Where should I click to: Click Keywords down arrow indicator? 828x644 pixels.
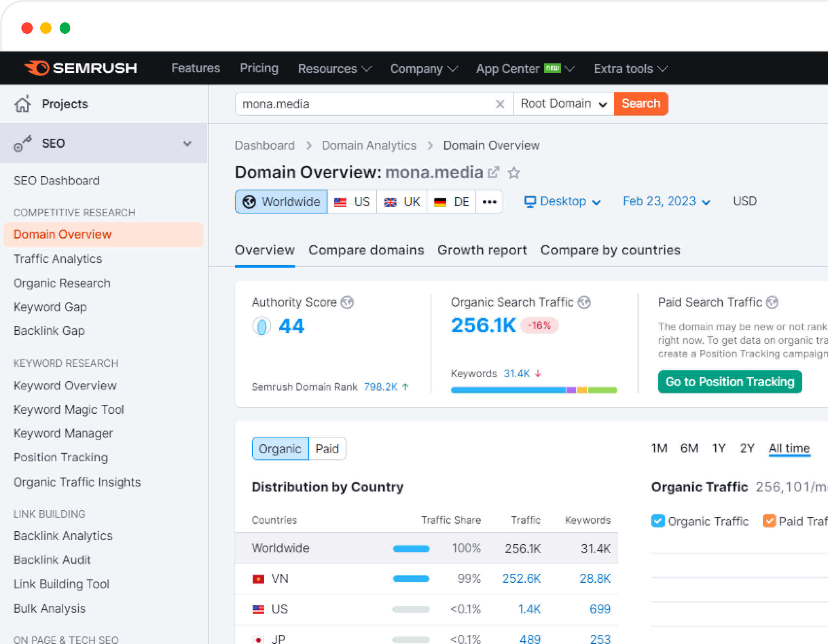click(538, 374)
